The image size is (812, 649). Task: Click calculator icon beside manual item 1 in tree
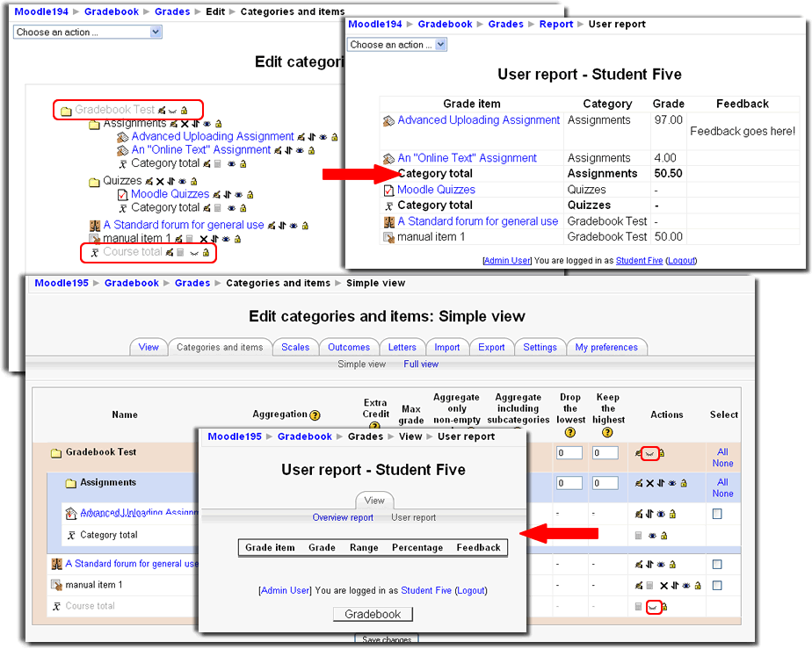pos(189,239)
